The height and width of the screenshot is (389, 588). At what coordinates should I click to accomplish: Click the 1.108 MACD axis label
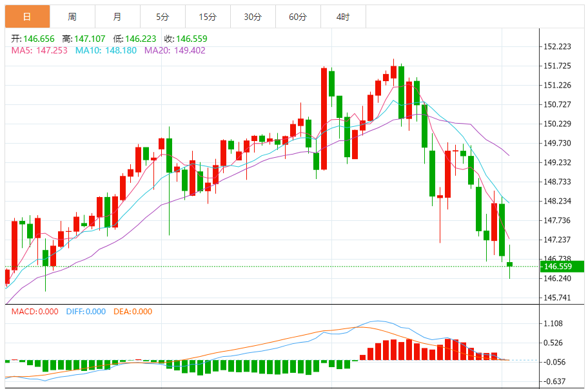553,323
